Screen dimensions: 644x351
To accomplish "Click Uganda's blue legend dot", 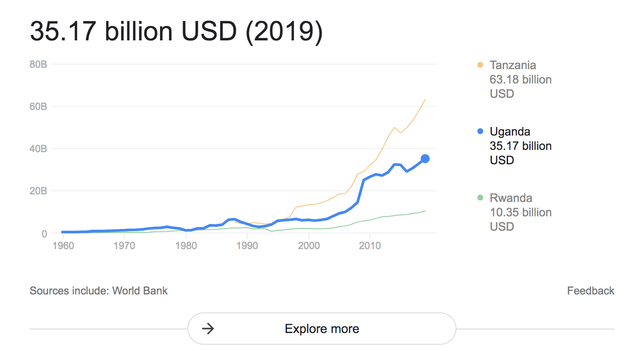I will 480,132.
